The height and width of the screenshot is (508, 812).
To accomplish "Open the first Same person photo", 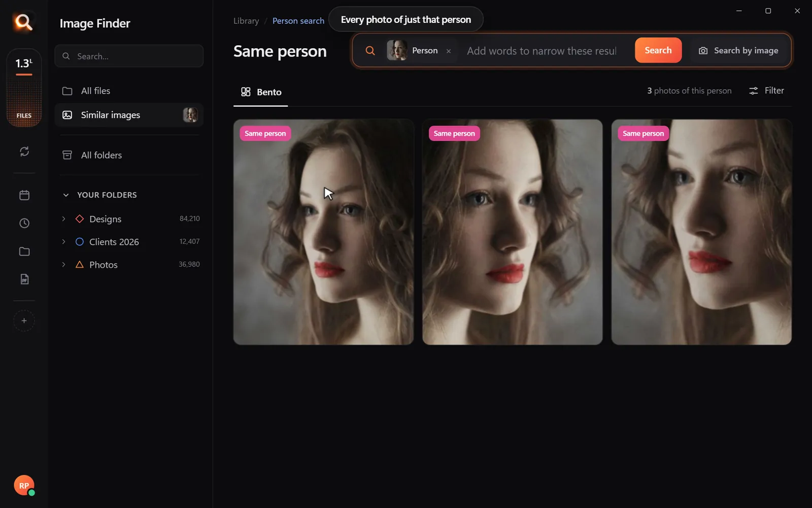I will point(323,232).
